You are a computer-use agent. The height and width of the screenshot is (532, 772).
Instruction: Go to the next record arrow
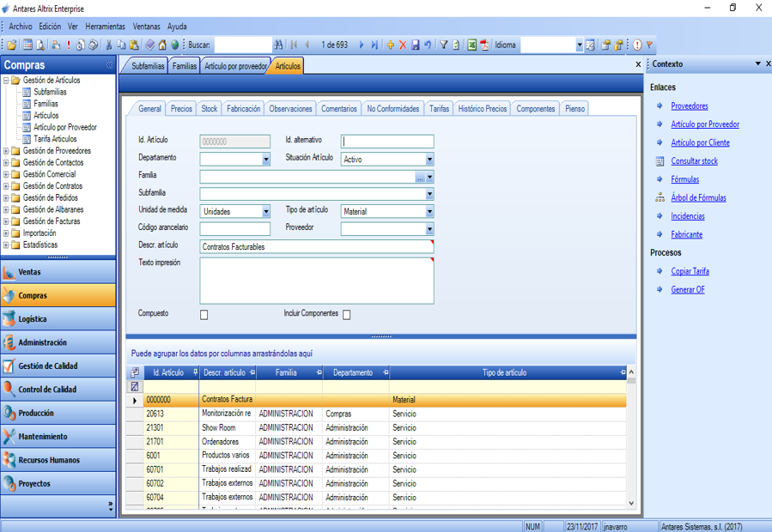pos(362,45)
